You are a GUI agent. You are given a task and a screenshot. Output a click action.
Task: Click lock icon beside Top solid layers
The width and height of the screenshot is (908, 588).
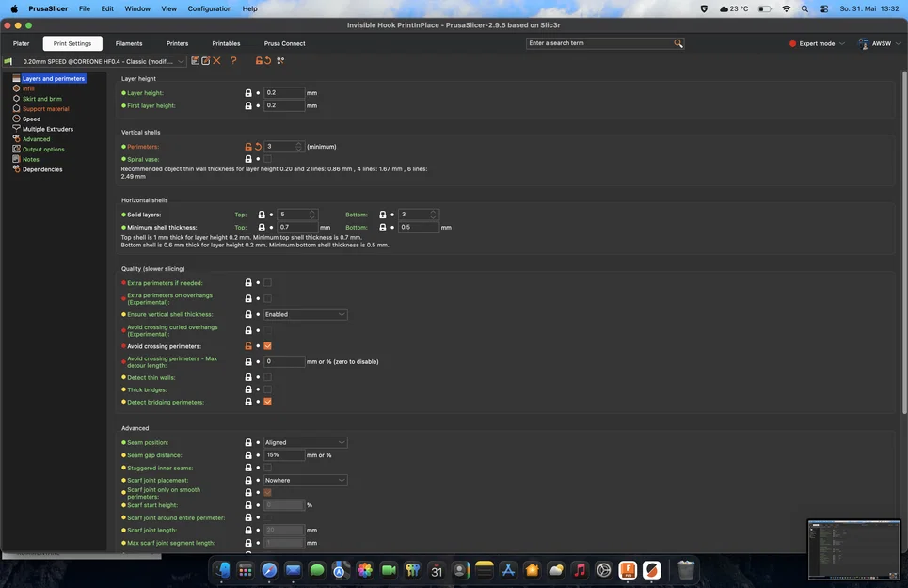point(262,215)
